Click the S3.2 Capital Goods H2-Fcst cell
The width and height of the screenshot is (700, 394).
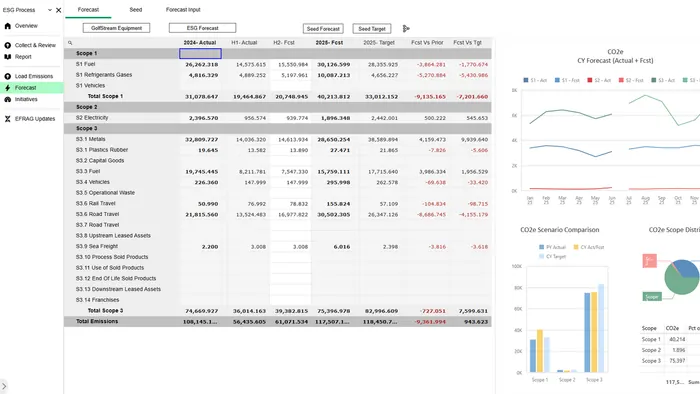291,161
